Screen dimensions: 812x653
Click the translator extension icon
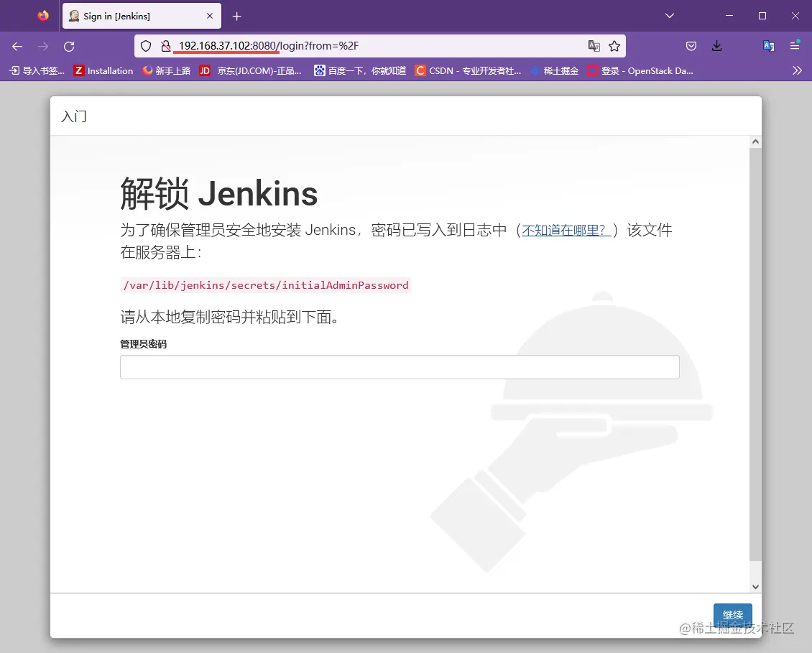click(x=768, y=46)
